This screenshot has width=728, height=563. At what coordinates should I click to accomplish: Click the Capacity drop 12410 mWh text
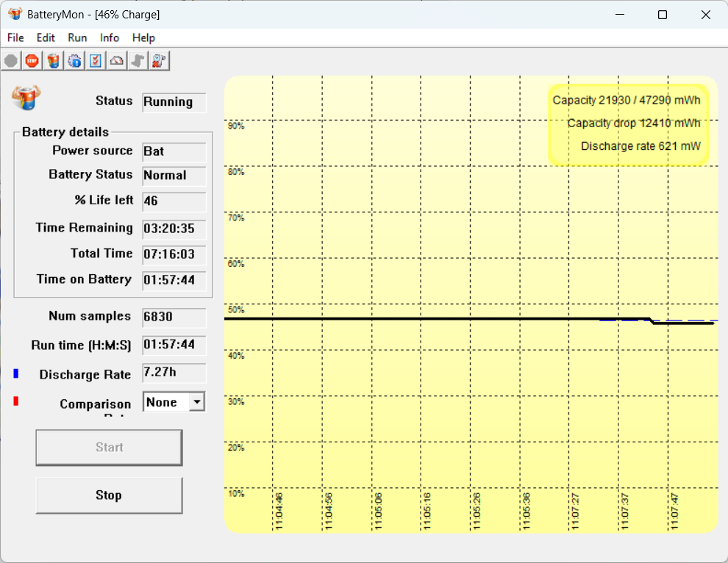point(634,123)
